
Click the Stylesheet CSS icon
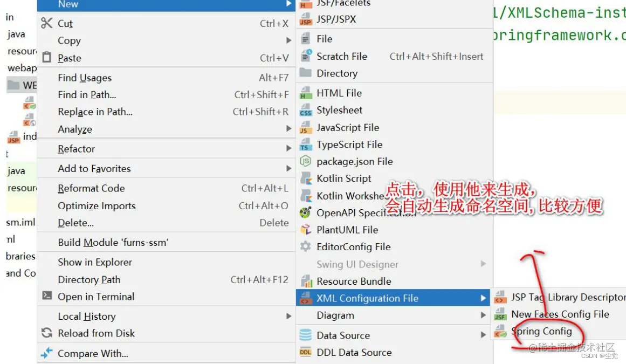(305, 110)
